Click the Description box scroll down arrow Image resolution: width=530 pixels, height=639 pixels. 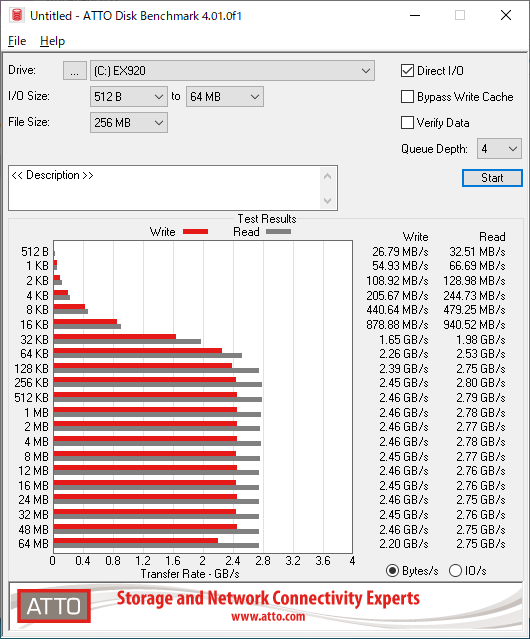[328, 201]
